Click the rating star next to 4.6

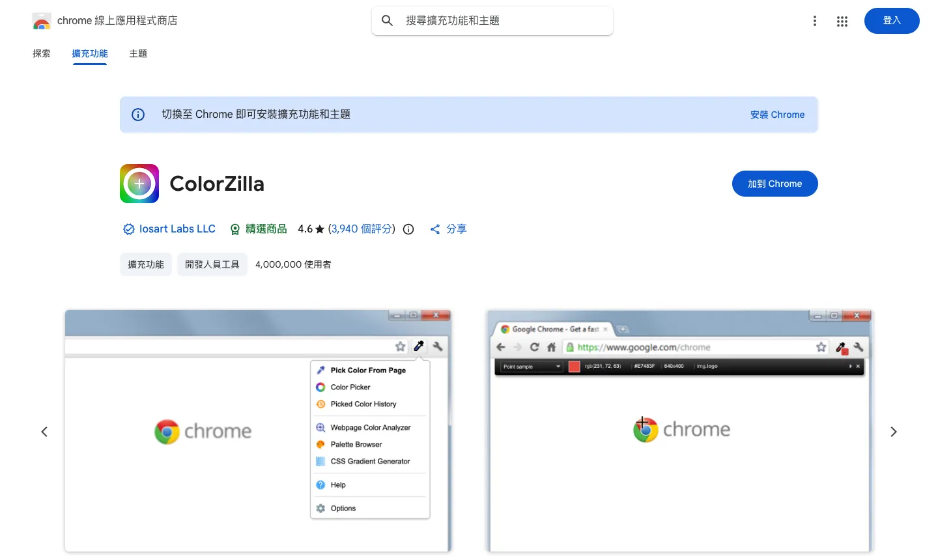[x=320, y=229]
